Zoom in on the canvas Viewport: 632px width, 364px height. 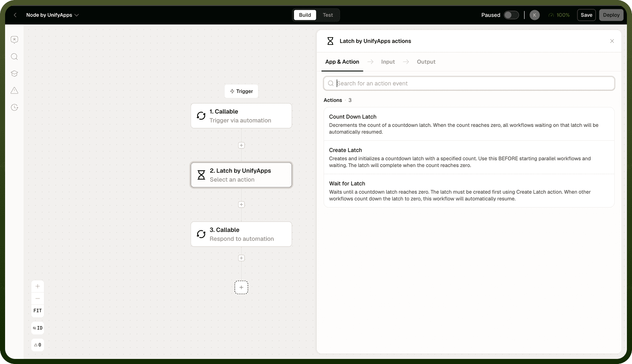tap(38, 286)
